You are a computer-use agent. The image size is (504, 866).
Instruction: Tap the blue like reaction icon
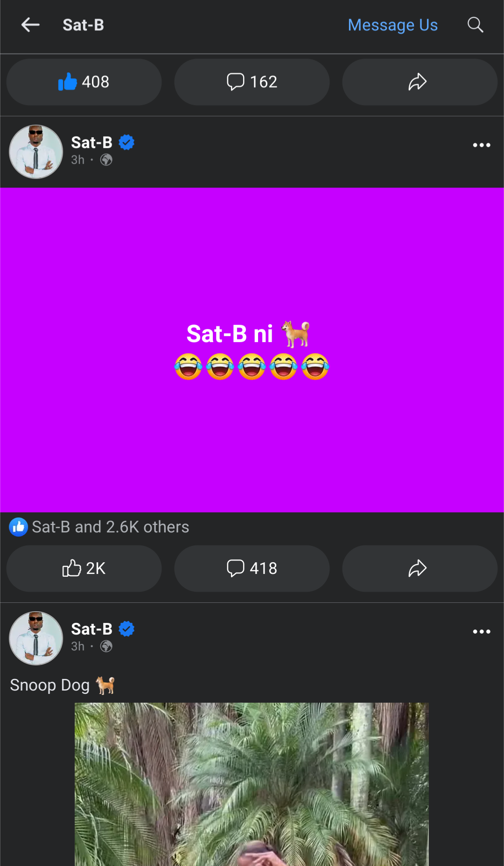[x=19, y=527]
